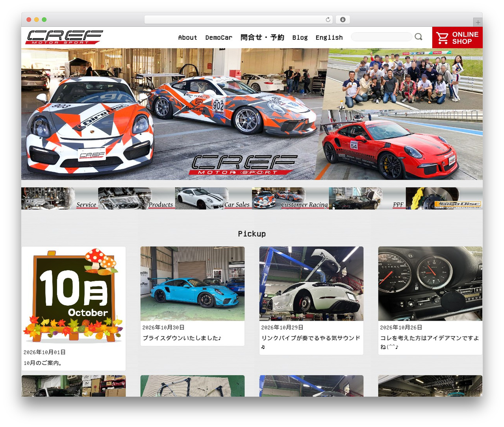Viewport: 504px width, 427px height.
Task: Click the date 2026年10月26日
Action: 401,327
